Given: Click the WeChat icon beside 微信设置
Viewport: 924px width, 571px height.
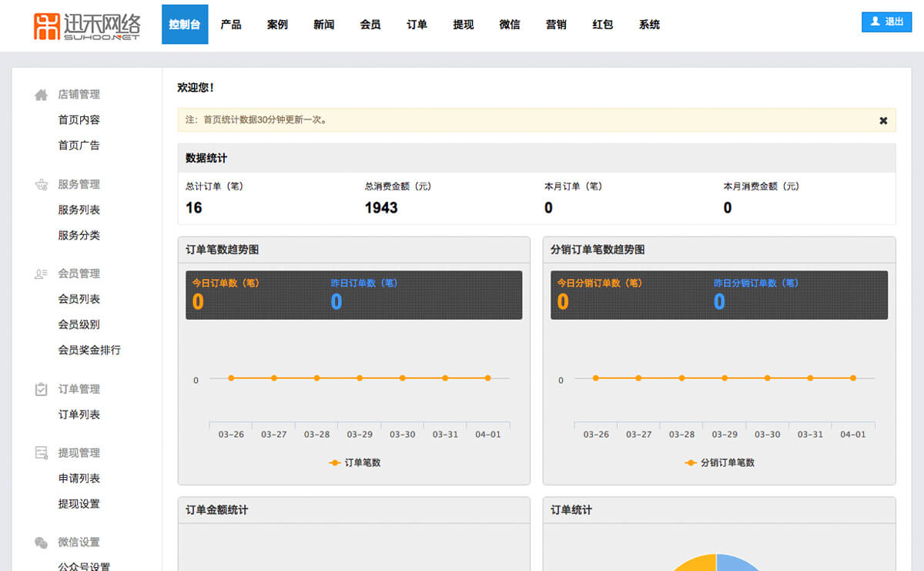Looking at the screenshot, I should click(x=41, y=542).
